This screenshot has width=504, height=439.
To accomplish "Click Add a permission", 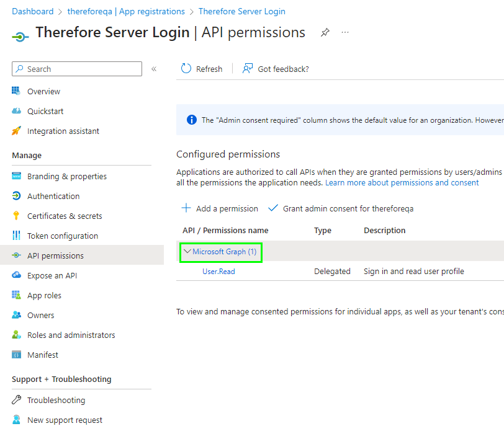I will tap(219, 208).
